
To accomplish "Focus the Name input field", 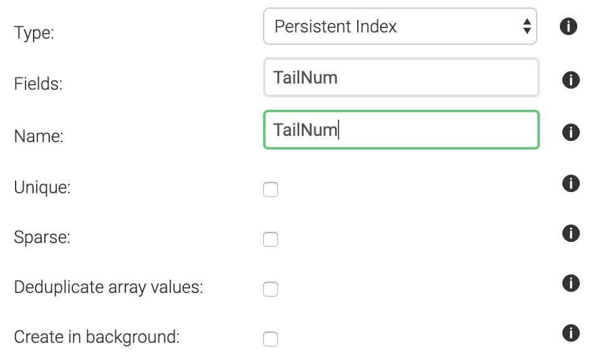I will click(401, 130).
